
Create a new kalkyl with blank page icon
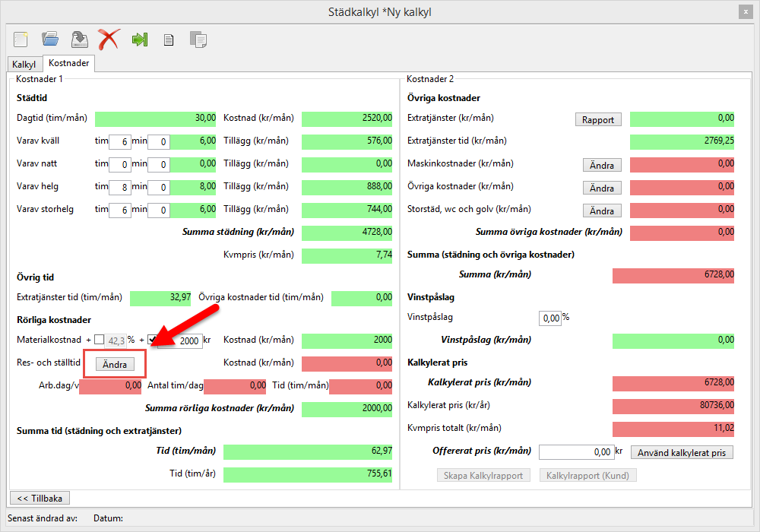(x=21, y=39)
